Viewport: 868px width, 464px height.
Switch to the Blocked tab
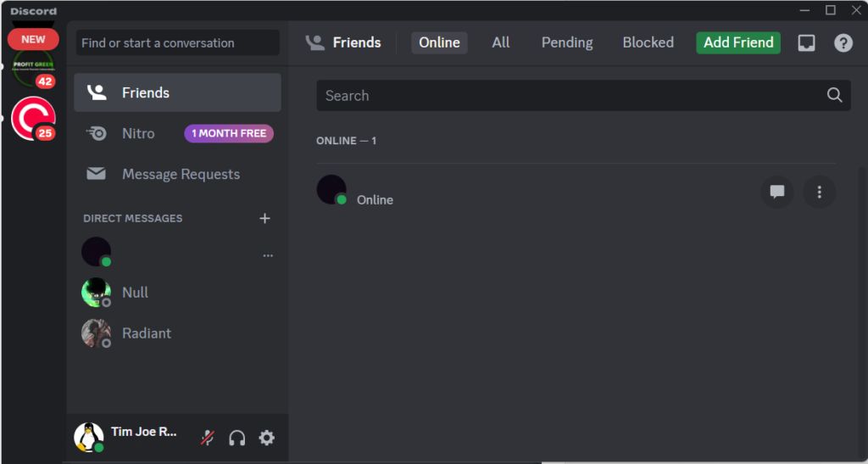[648, 42]
